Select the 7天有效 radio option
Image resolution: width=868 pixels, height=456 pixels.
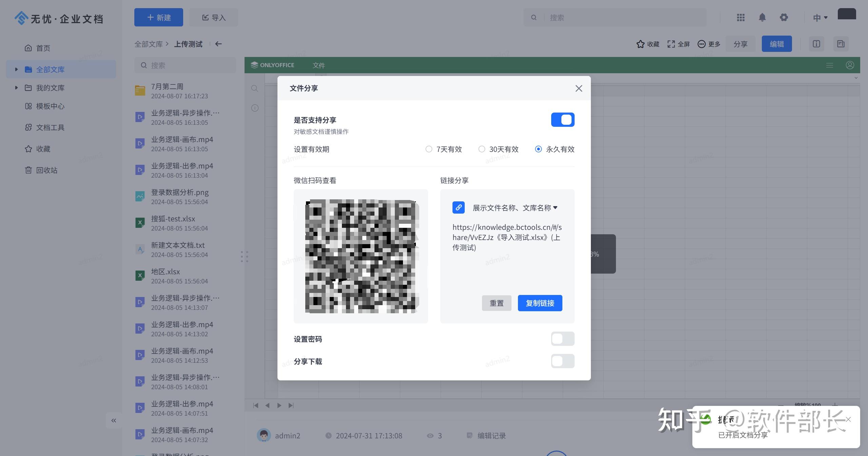click(444, 149)
